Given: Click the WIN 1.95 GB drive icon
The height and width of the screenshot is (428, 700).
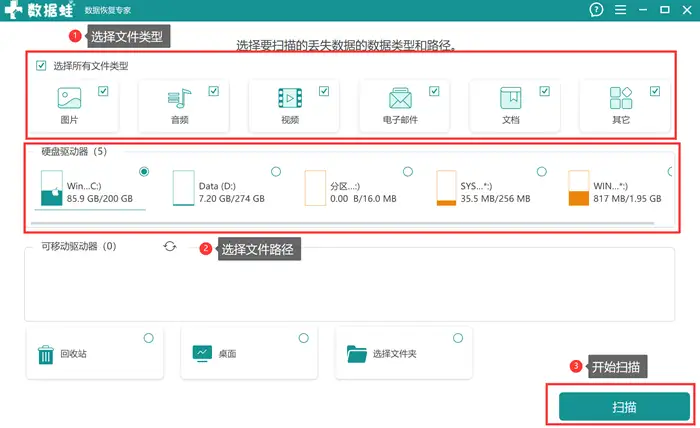Looking at the screenshot, I should click(579, 188).
